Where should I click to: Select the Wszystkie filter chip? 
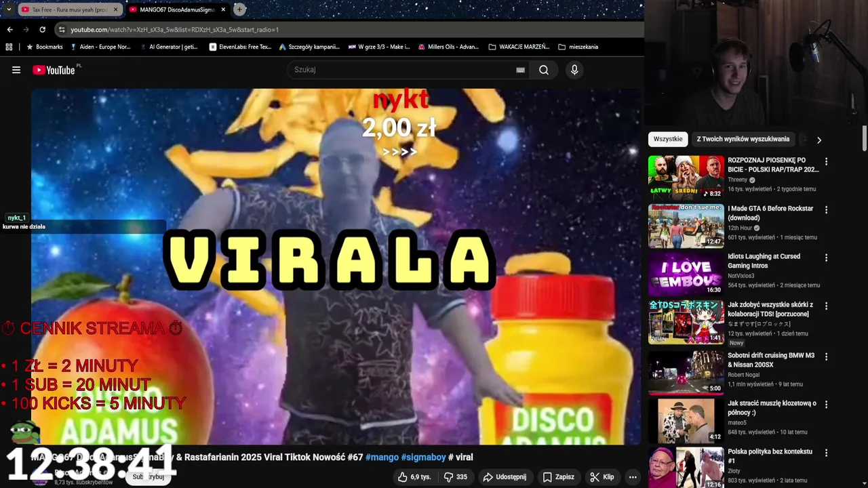click(x=668, y=139)
